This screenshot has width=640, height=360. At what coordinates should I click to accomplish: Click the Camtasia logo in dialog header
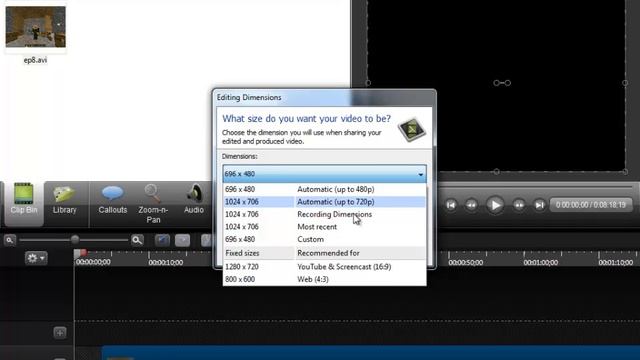pos(412,130)
